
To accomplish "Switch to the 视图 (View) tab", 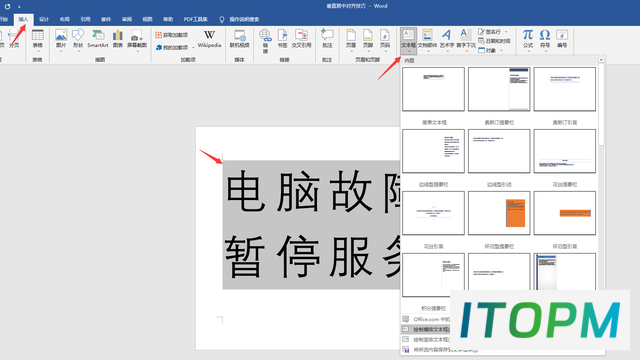I will point(147,19).
